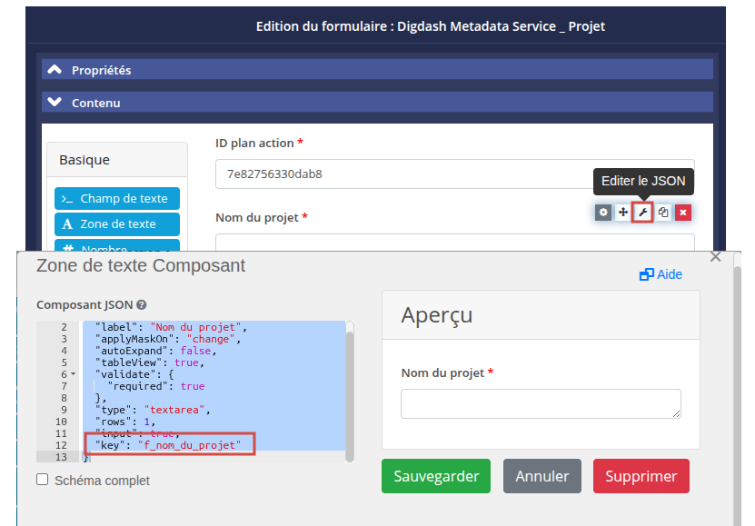The height and width of the screenshot is (526, 755).
Task: Click the ID plan action input field
Action: pos(455,174)
